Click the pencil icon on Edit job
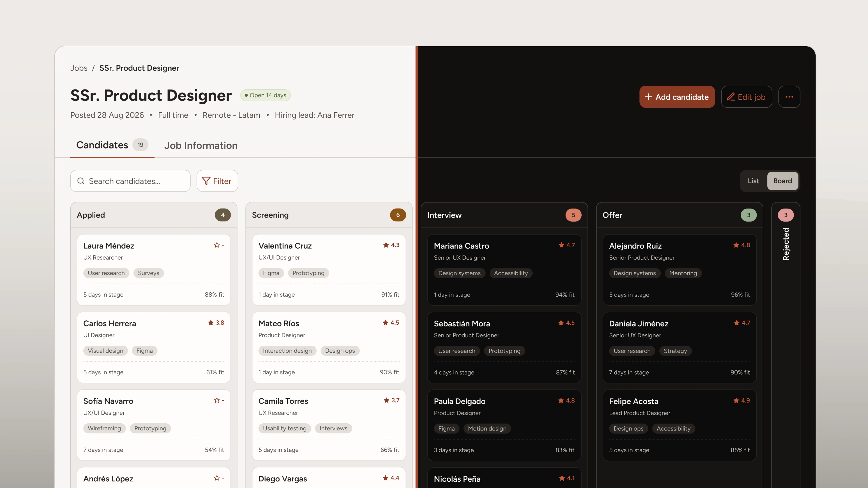The width and height of the screenshot is (868, 488). [x=731, y=97]
